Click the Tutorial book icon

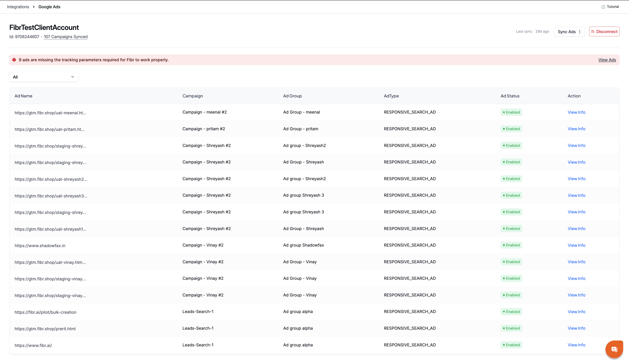603,7
